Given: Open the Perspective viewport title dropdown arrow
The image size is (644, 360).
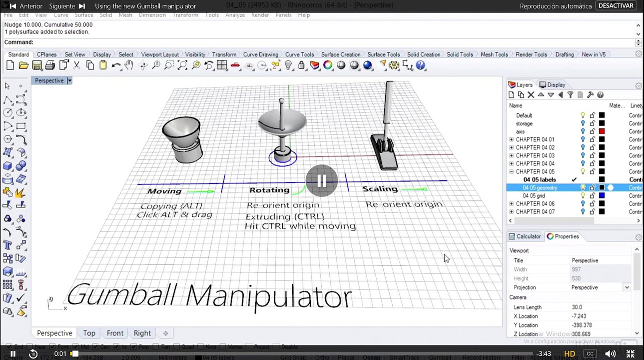Looking at the screenshot, I should pos(69,80).
